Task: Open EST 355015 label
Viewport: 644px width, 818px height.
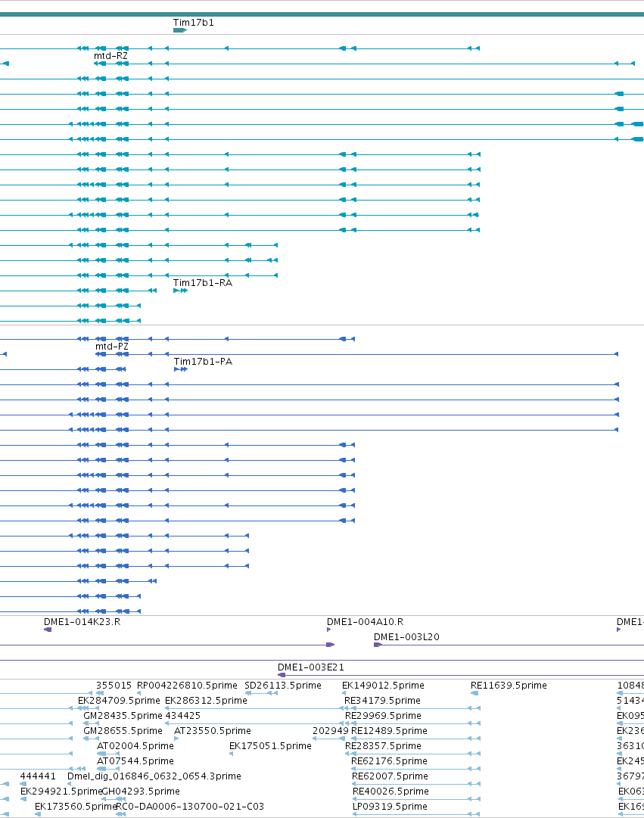Action: coord(114,686)
